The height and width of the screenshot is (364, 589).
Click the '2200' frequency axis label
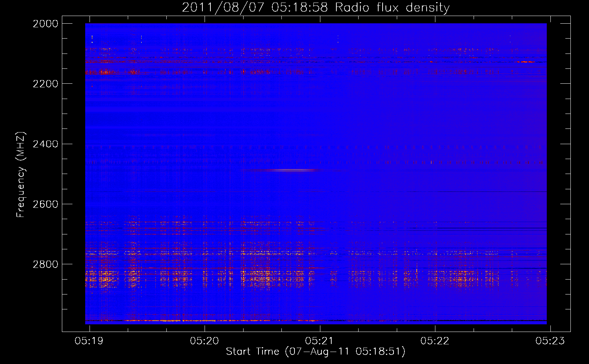pyautogui.click(x=46, y=84)
